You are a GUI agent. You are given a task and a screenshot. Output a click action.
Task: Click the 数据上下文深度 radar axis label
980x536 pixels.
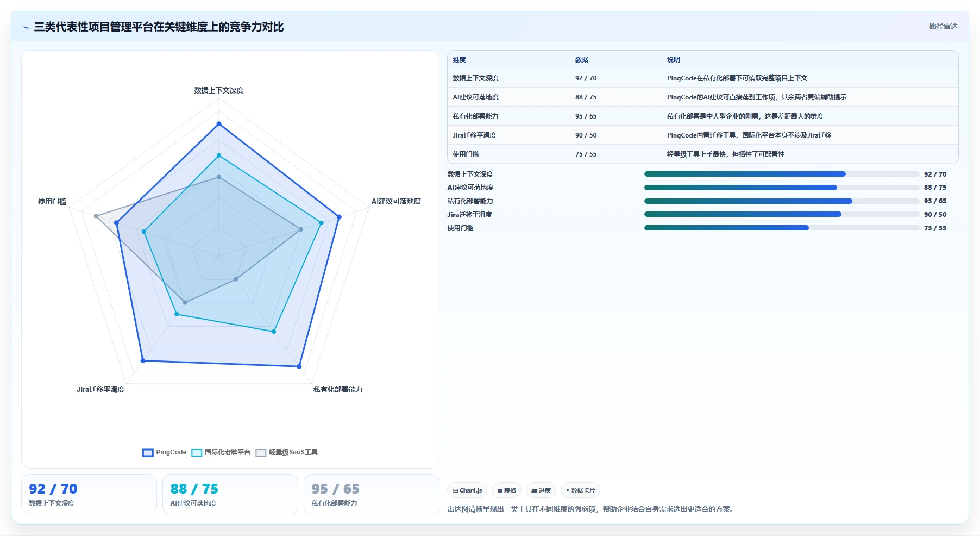tap(219, 90)
